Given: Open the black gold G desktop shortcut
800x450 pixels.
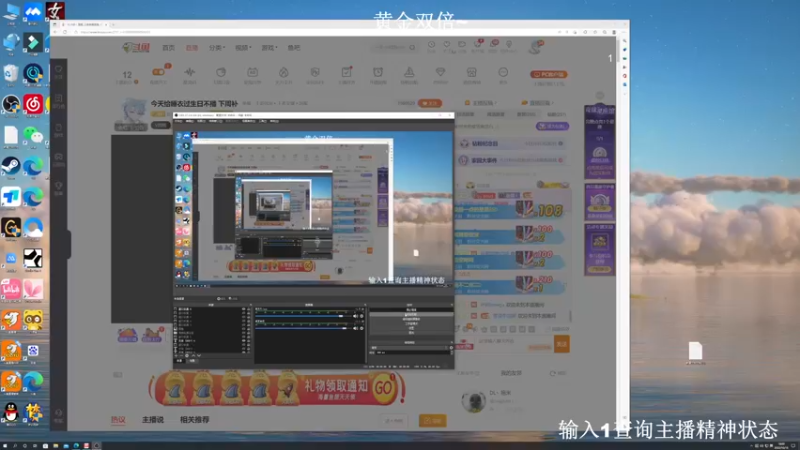Looking at the screenshot, I should pos(11,228).
